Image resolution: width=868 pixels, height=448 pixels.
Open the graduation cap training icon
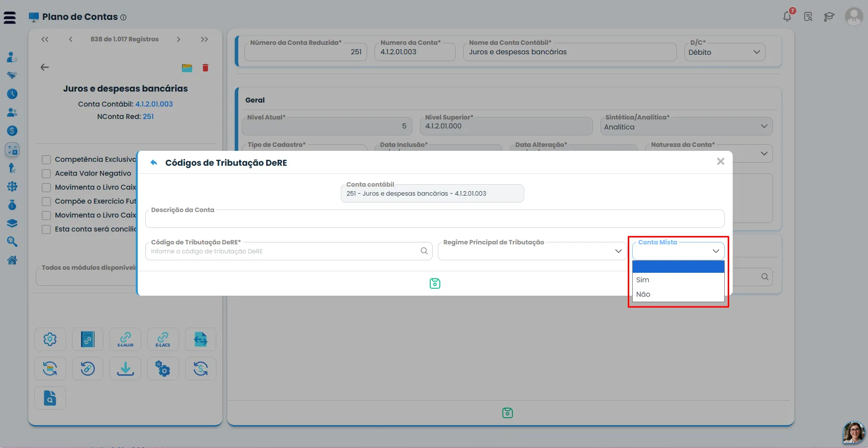829,17
